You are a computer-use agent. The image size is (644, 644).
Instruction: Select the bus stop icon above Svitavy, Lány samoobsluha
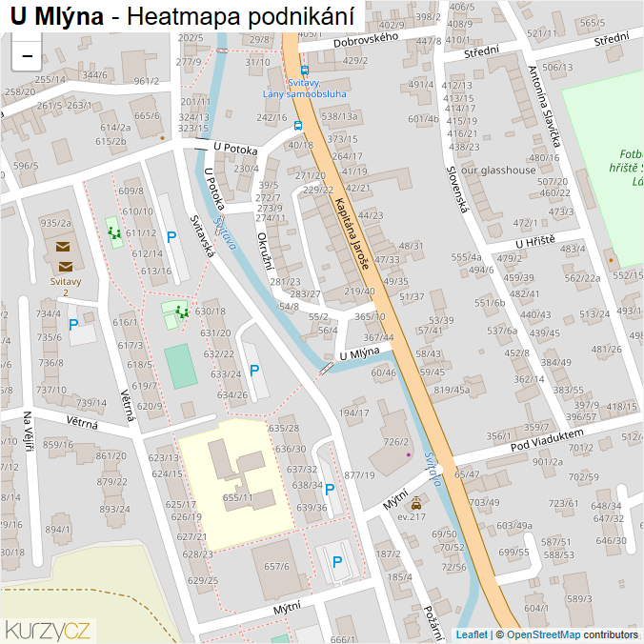(x=304, y=70)
